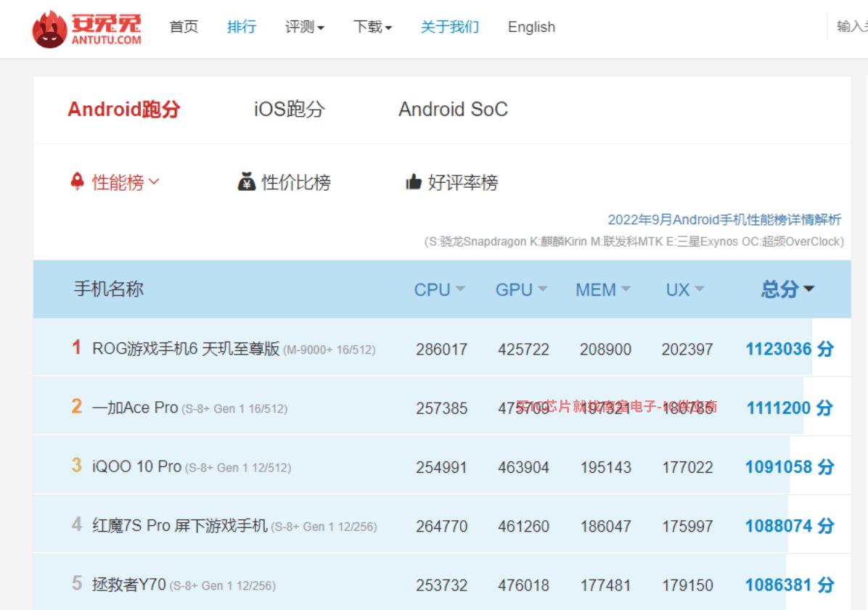Click the AnTuTu logo
Image resolution: width=868 pixels, height=610 pixels.
pyautogui.click(x=87, y=28)
